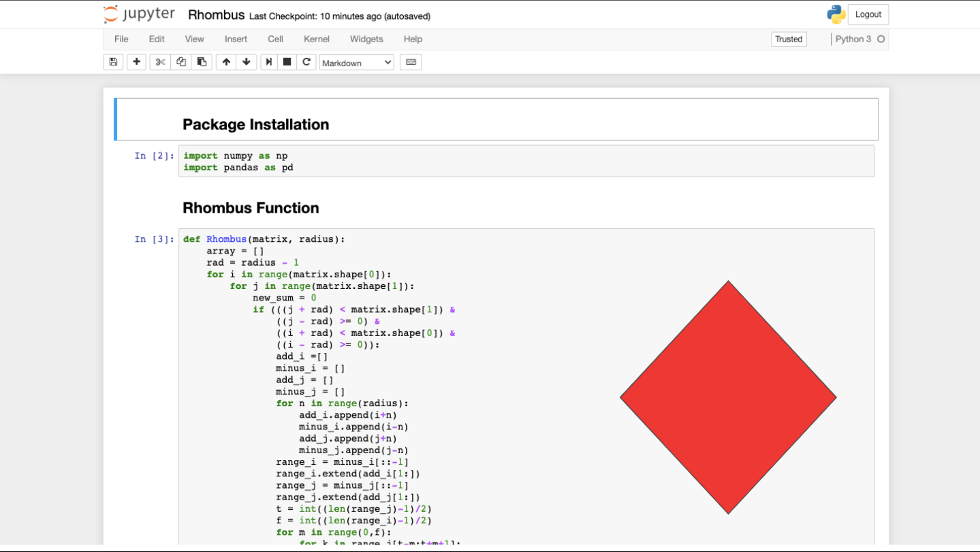Click the Rhombus title to rename notebook
Image resolution: width=980 pixels, height=552 pixels.
pyautogui.click(x=216, y=14)
